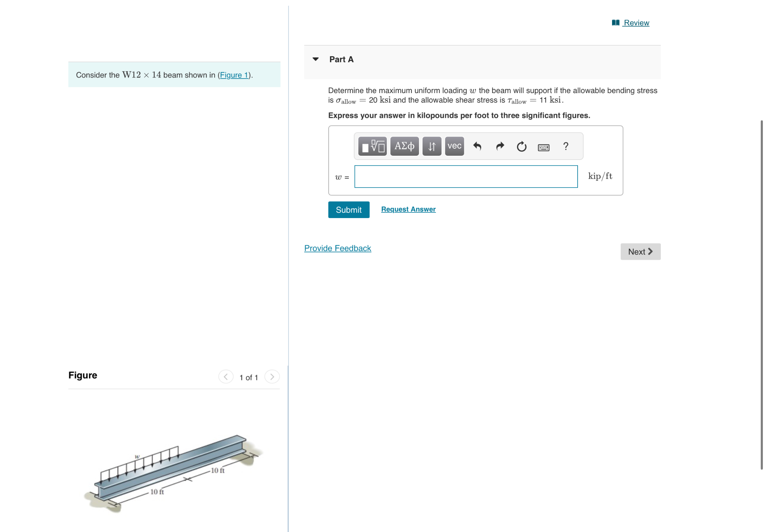
Task: Advance using the Next button
Action: pos(640,251)
